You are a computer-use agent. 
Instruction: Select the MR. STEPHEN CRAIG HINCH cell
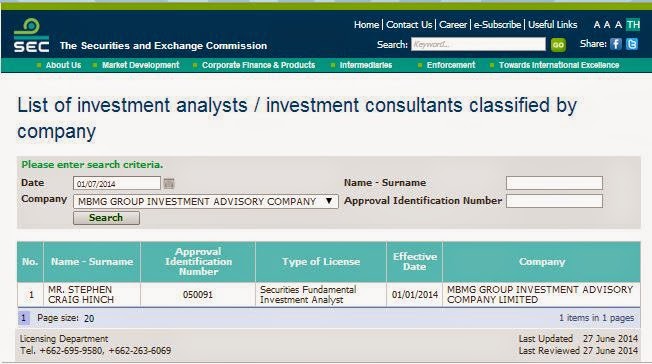[92, 295]
